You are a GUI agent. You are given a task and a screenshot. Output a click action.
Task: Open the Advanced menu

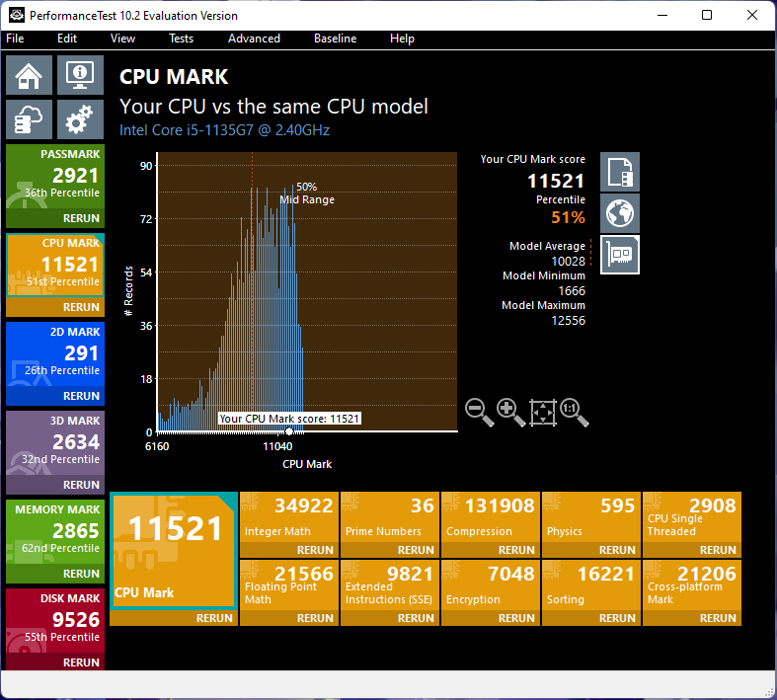click(254, 39)
